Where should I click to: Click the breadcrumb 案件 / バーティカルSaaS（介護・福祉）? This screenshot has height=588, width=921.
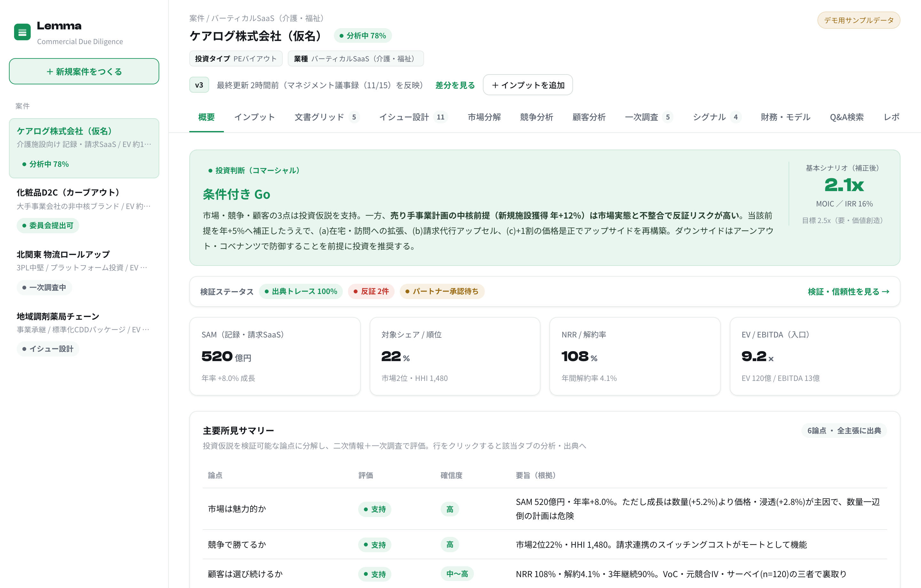click(258, 18)
